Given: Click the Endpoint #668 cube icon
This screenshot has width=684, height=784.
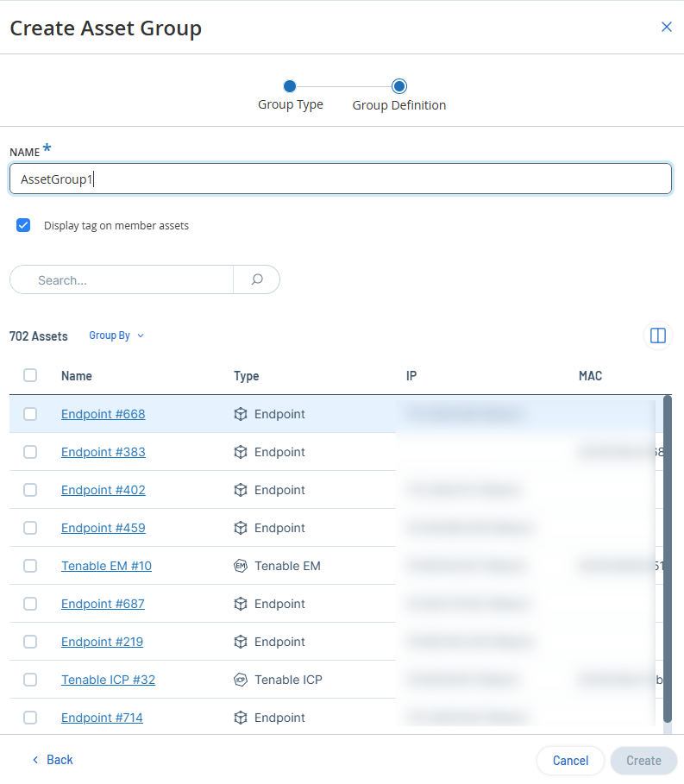Looking at the screenshot, I should coord(241,414).
